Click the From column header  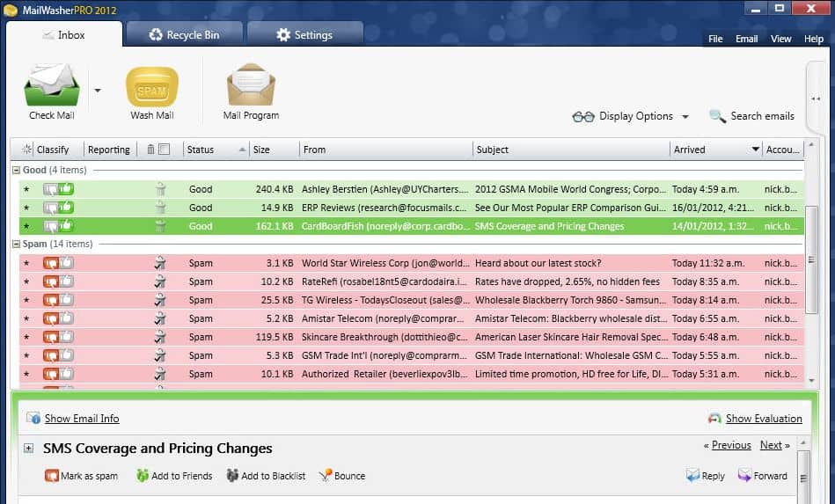385,150
